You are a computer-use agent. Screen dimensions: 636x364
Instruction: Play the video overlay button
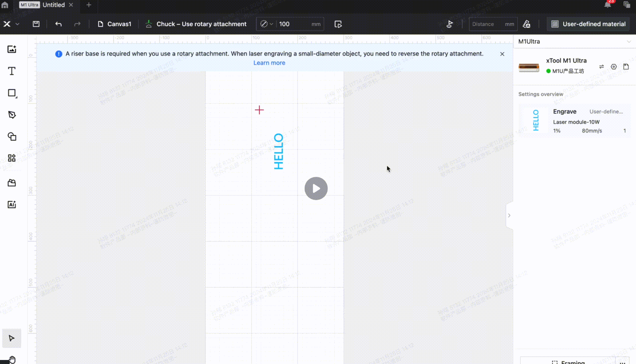pos(316,189)
